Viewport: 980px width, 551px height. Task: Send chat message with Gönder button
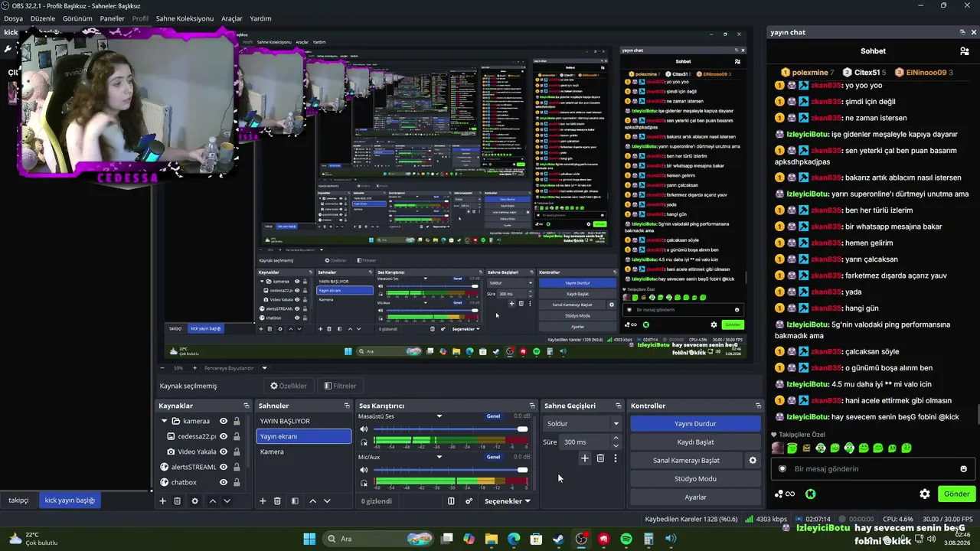click(956, 494)
